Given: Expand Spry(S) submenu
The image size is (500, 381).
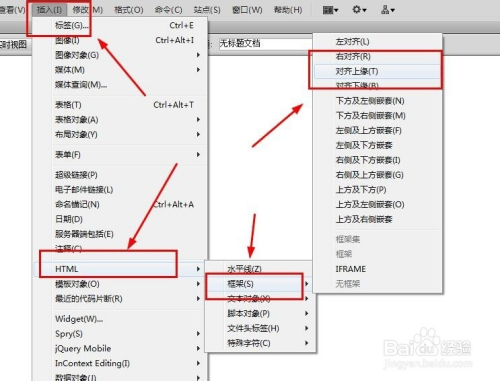Looking at the screenshot, I should point(120,334).
